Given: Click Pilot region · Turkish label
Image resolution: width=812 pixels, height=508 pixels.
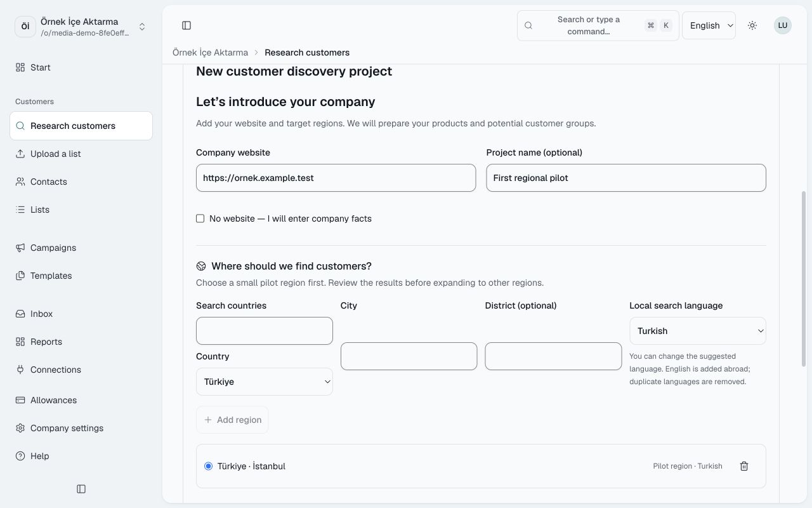Looking at the screenshot, I should point(688,466).
